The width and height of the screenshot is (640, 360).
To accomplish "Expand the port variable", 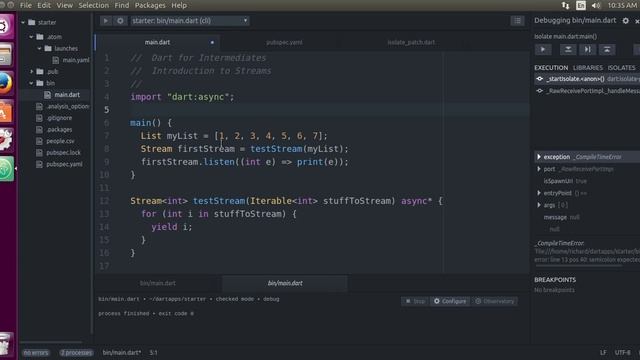I will pos(539,169).
